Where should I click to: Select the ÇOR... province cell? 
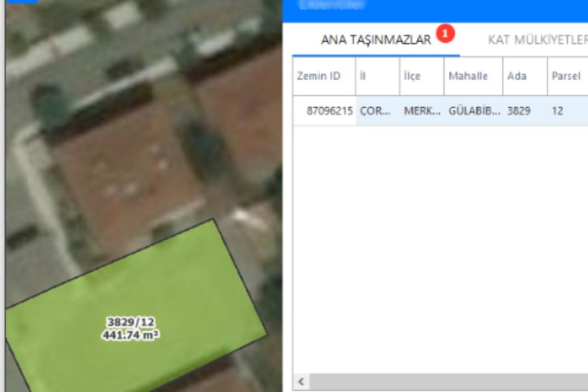pos(378,111)
